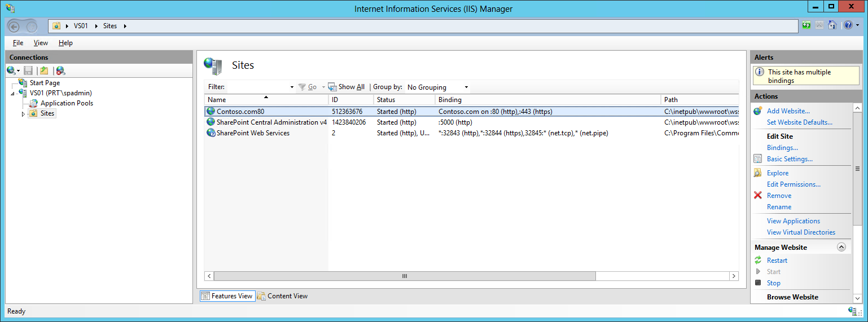
Task: Select Start Page in Connections tree
Action: 45,83
